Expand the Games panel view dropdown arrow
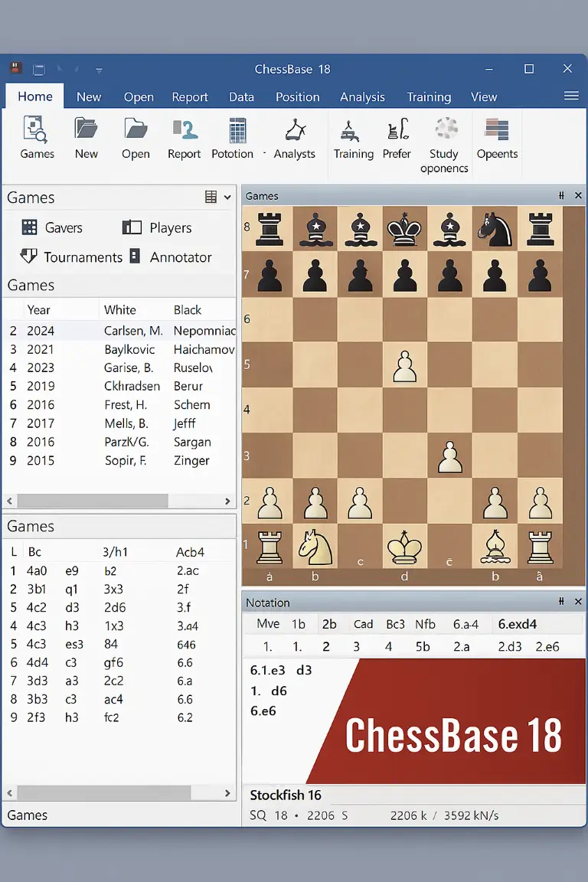 pos(227,198)
